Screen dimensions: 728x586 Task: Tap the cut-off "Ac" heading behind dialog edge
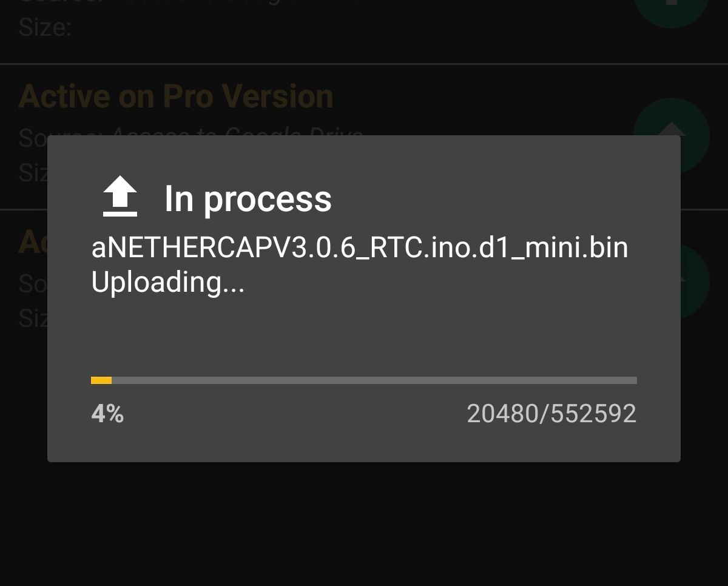coord(33,243)
